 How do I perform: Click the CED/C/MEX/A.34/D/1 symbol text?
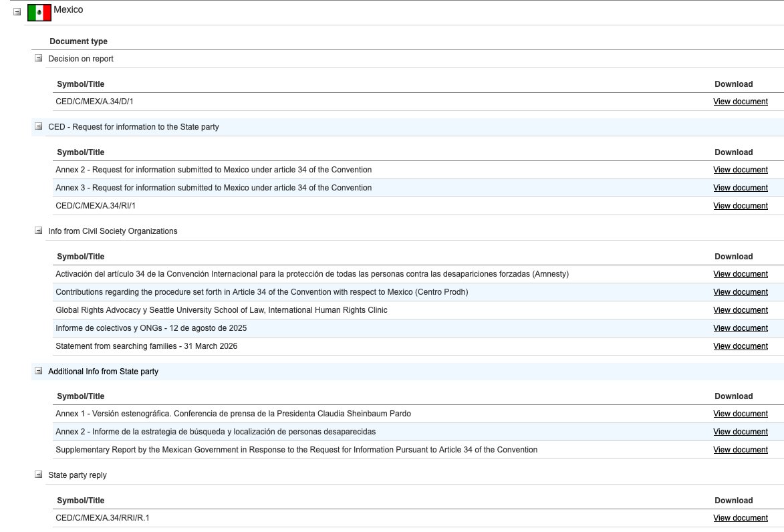click(94, 102)
